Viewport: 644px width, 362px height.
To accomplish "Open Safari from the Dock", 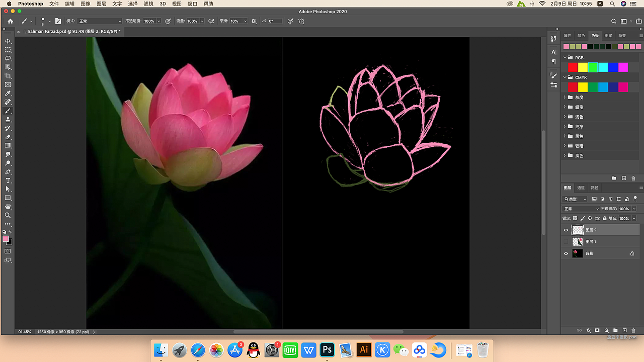I will pos(198,350).
